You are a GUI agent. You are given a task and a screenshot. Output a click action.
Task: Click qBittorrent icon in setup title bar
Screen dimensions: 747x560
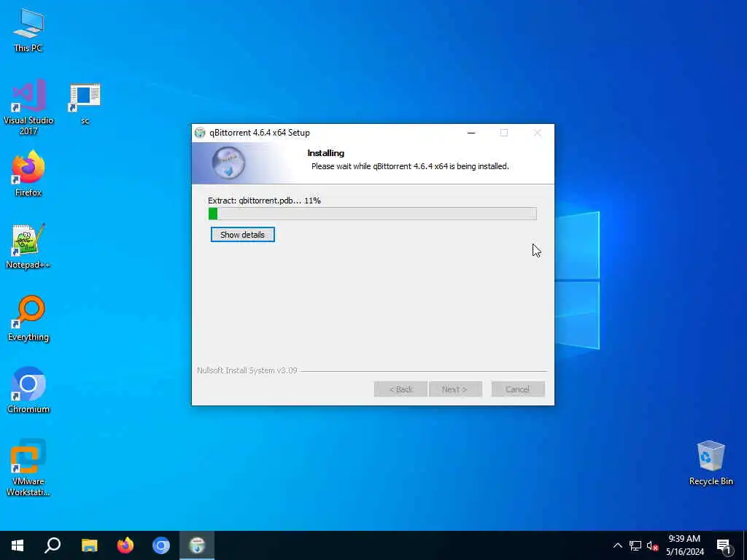200,133
